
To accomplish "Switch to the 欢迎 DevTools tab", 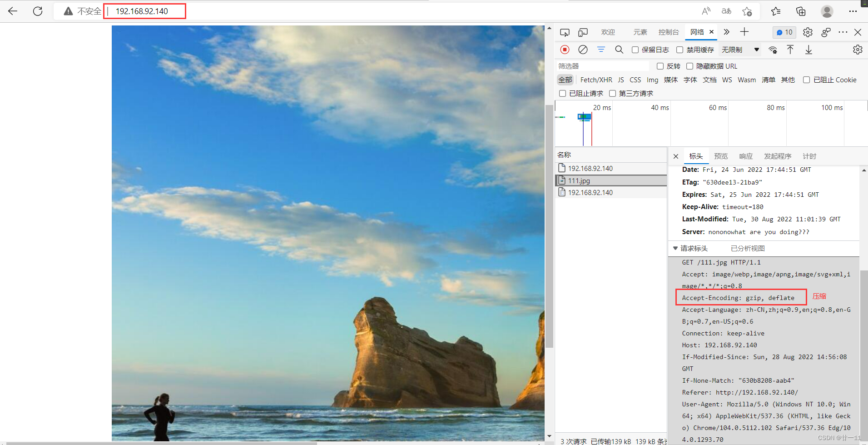I will click(x=608, y=32).
